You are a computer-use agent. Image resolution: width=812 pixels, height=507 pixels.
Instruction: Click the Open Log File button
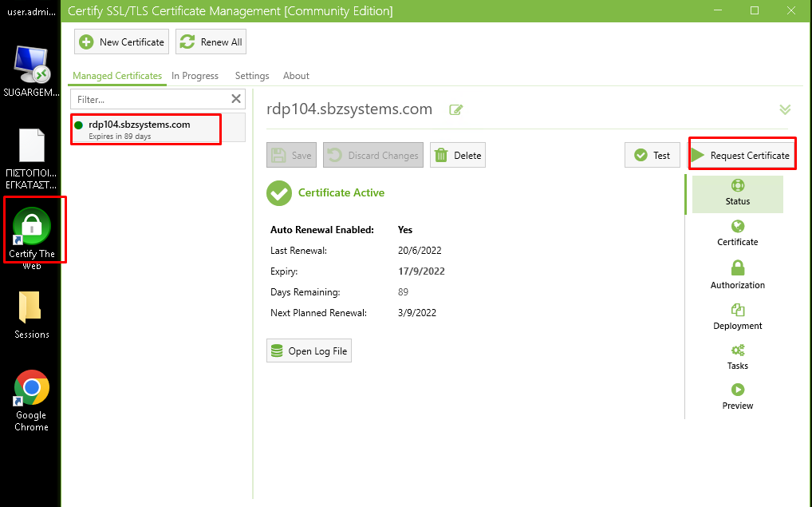point(309,351)
